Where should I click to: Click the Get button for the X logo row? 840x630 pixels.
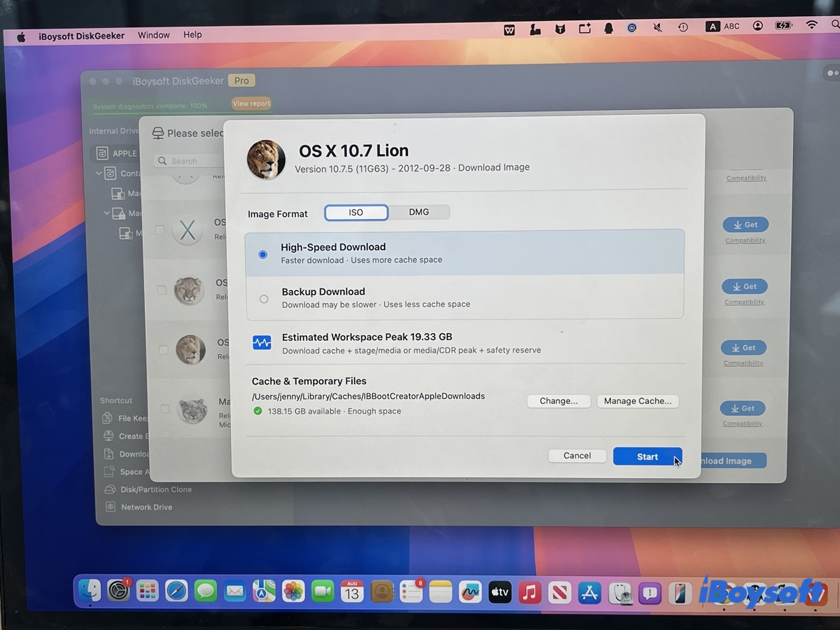pos(745,225)
